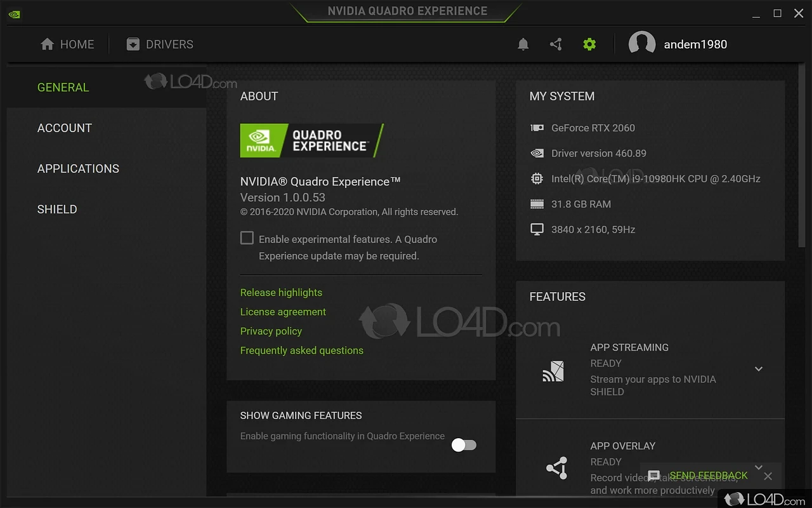The width and height of the screenshot is (812, 508).
Task: Maximize the Quadro Experience window
Action: tap(777, 13)
